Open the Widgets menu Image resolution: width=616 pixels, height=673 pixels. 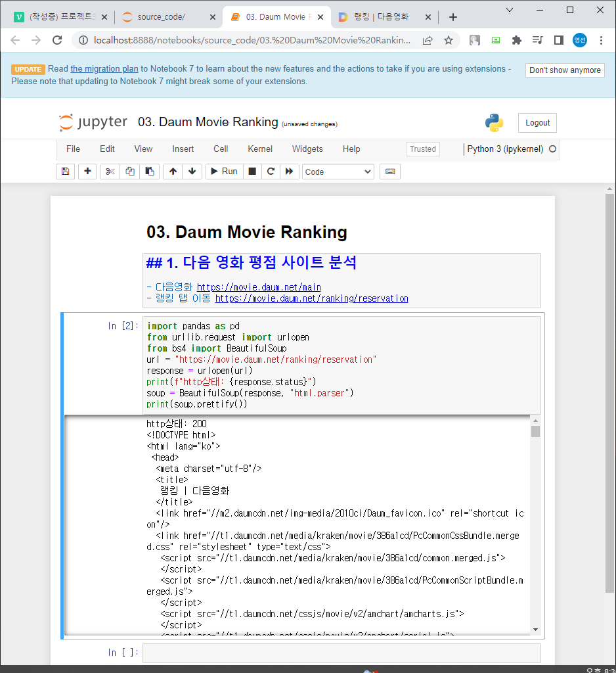307,149
